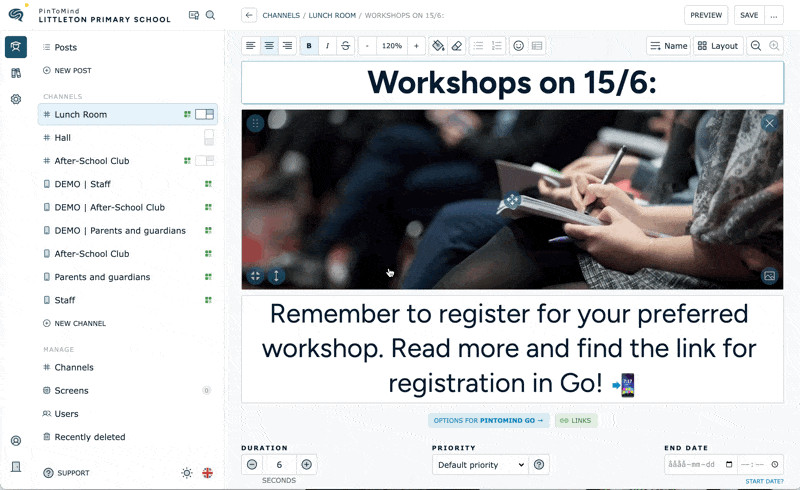
Task: Decrease font size with minus button
Action: 367,46
